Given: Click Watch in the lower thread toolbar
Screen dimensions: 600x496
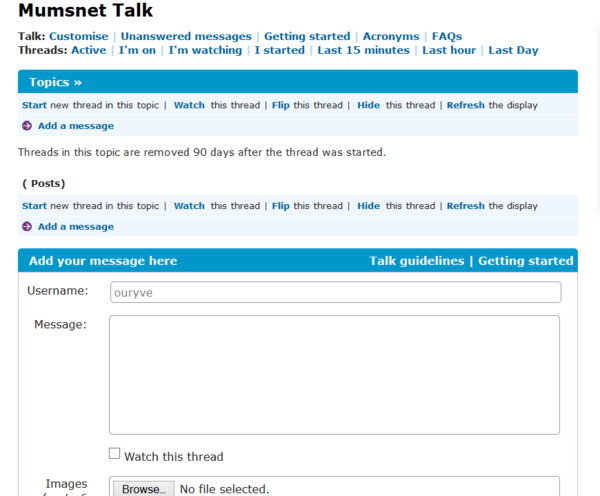Looking at the screenshot, I should point(189,206).
